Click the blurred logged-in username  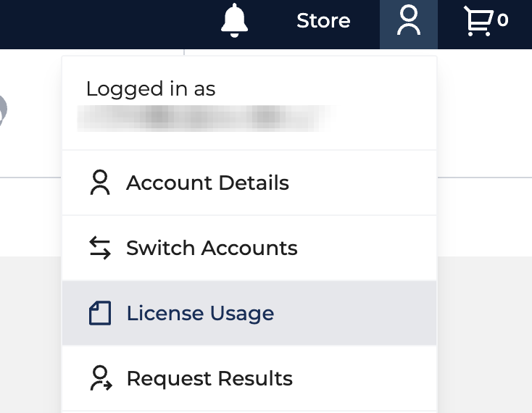pos(205,118)
